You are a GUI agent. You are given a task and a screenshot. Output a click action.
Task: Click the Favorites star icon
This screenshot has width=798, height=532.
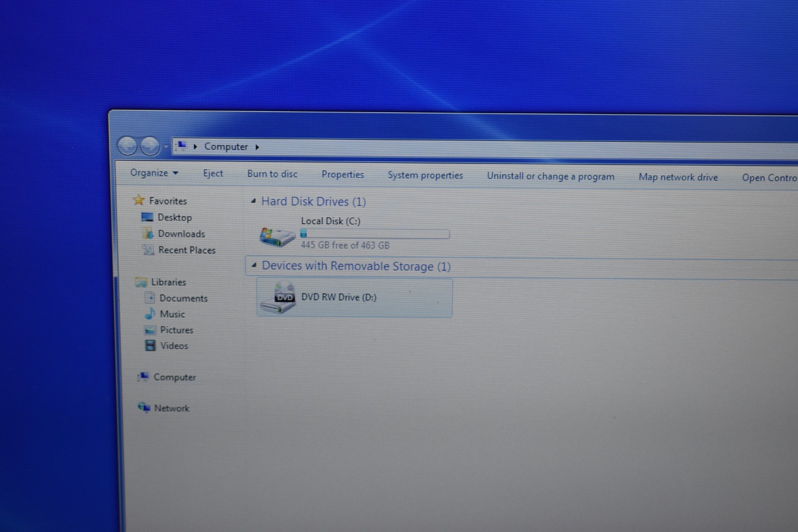139,200
